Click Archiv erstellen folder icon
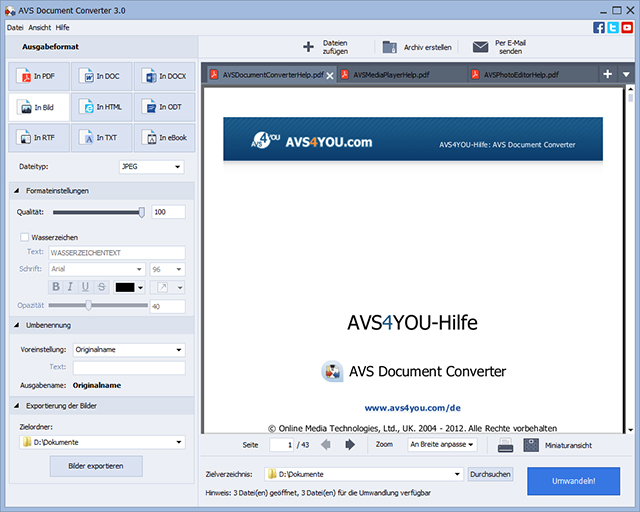This screenshot has height=512, width=640. pyautogui.click(x=389, y=47)
